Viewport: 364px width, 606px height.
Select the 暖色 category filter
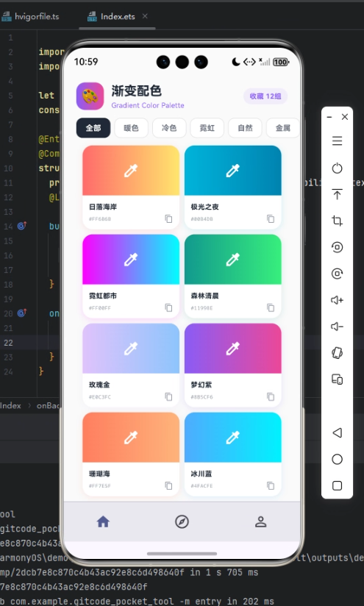point(131,128)
